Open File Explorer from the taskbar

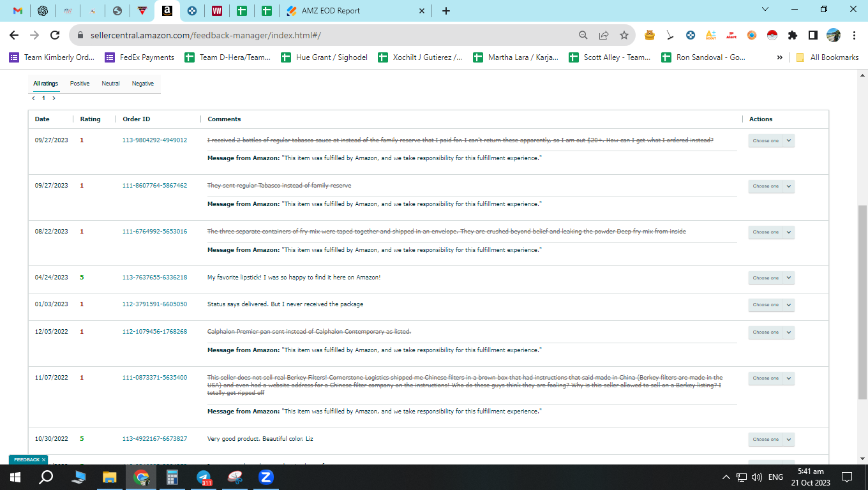click(110, 477)
